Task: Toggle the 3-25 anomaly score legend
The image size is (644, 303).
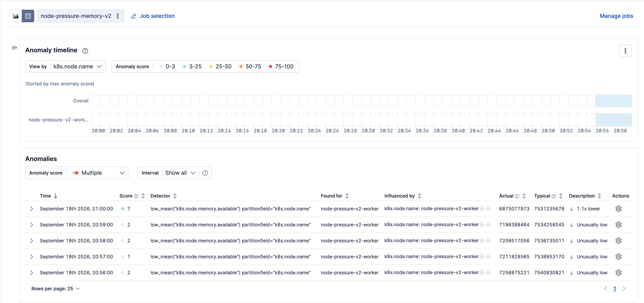Action: 192,66
